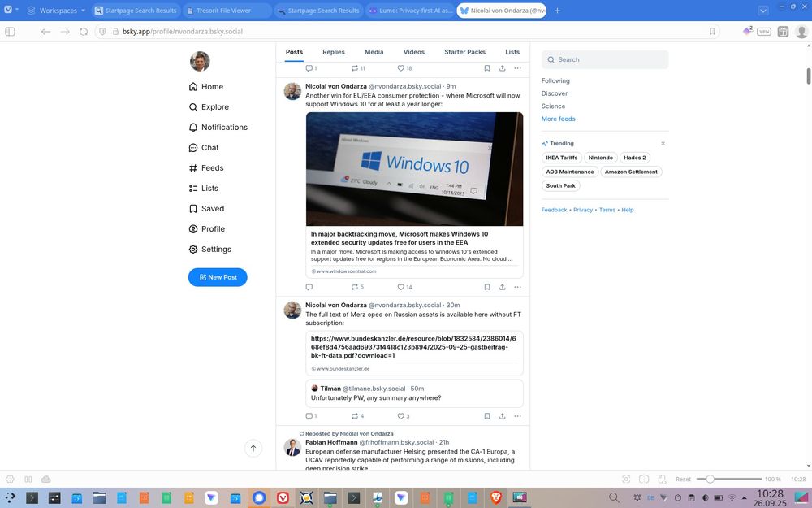
Task: Click the New Post button
Action: (218, 277)
